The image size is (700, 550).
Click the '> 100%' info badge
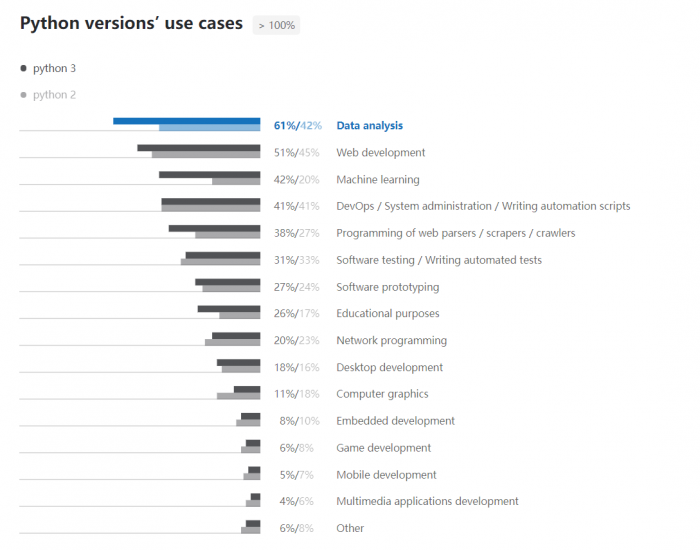[277, 25]
